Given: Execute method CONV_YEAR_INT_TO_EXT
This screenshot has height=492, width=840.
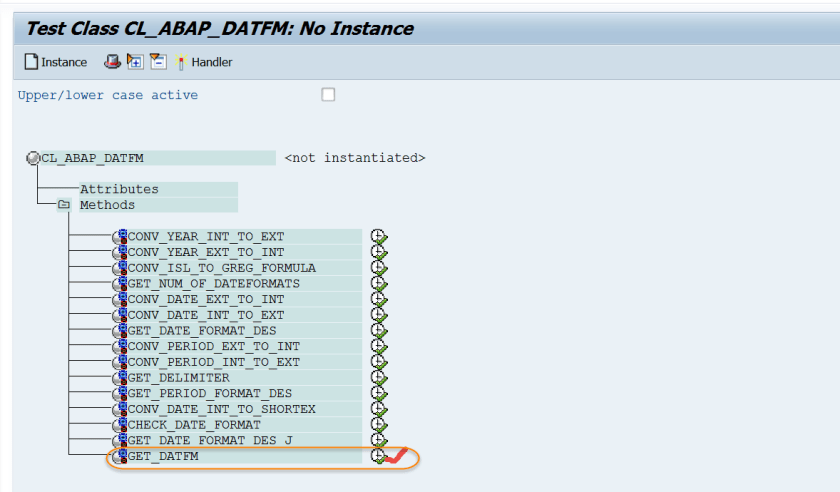Looking at the screenshot, I should pyautogui.click(x=379, y=236).
